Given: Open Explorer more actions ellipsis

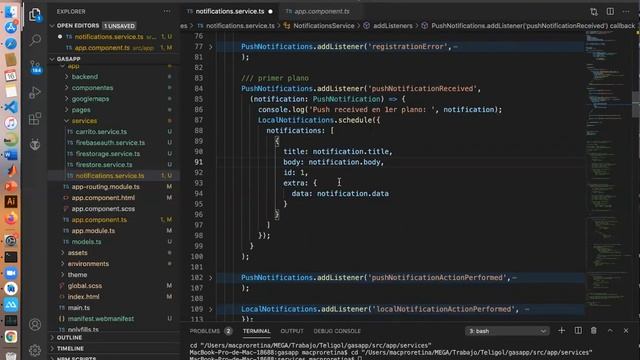Looking at the screenshot, I should pyautogui.click(x=167, y=11).
